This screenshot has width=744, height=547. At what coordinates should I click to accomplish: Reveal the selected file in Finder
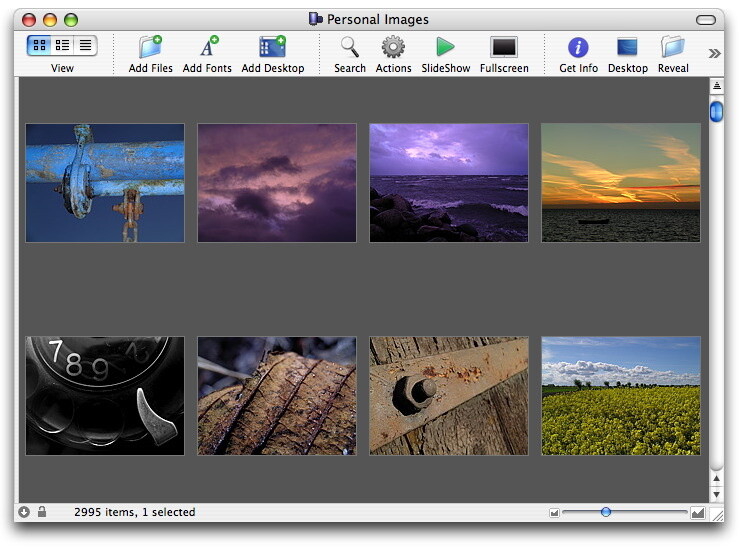[673, 47]
